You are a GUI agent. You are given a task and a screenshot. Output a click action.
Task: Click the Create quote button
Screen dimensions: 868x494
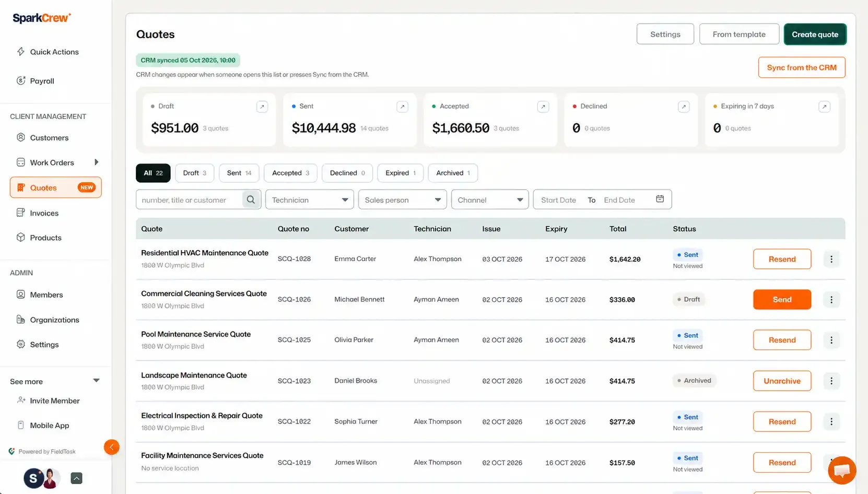[815, 34]
